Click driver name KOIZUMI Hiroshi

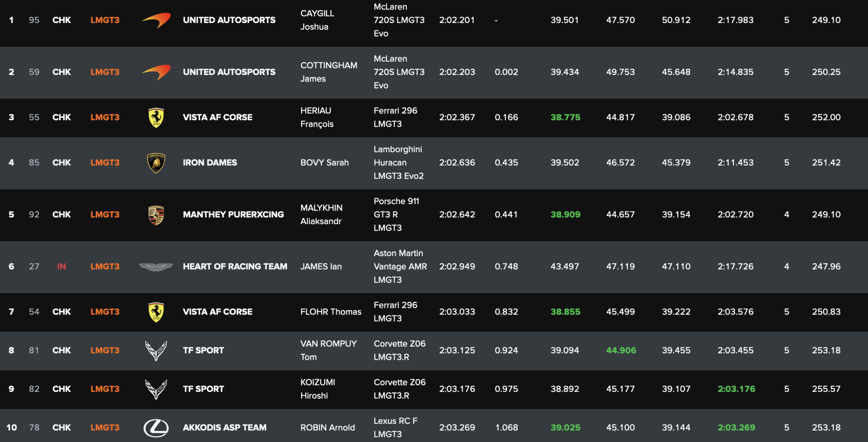coord(318,389)
